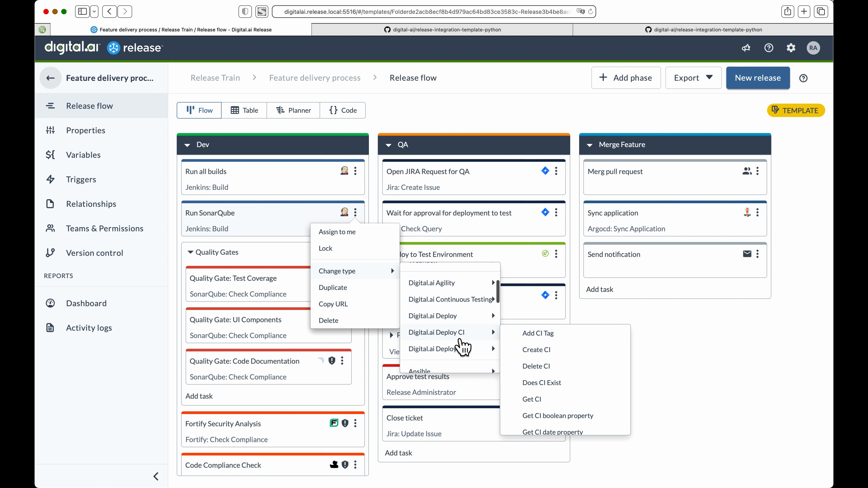
Task: Click the Jira diamond icon on Open JIRA Request
Action: tap(545, 171)
